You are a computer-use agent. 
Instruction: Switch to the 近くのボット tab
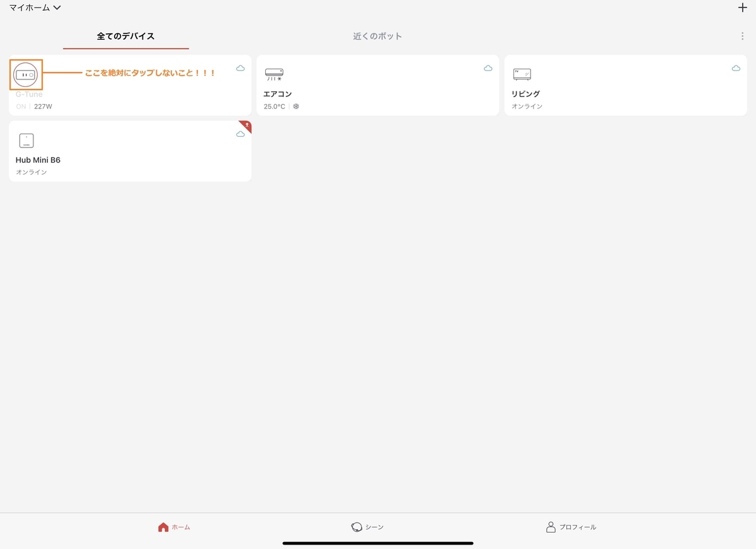(x=377, y=36)
